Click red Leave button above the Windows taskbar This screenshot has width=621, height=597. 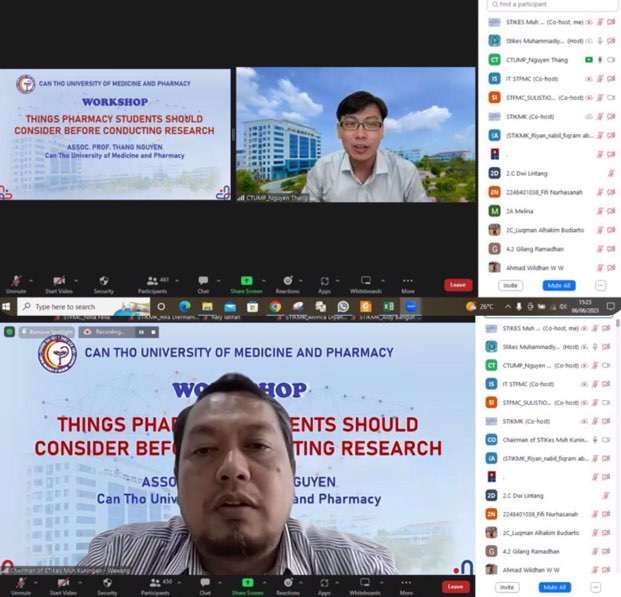point(458,284)
